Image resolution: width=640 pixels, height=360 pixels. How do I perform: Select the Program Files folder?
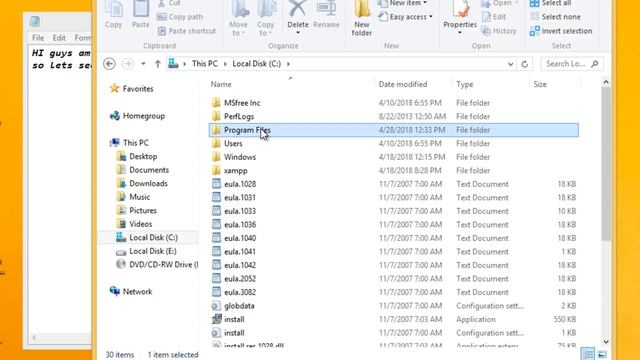click(393, 130)
